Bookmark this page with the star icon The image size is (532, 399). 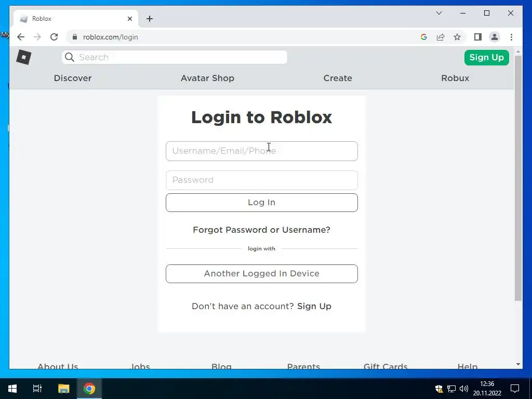click(457, 37)
